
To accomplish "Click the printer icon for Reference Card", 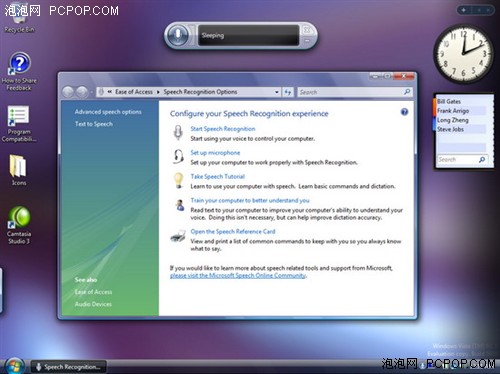I will [x=178, y=236].
